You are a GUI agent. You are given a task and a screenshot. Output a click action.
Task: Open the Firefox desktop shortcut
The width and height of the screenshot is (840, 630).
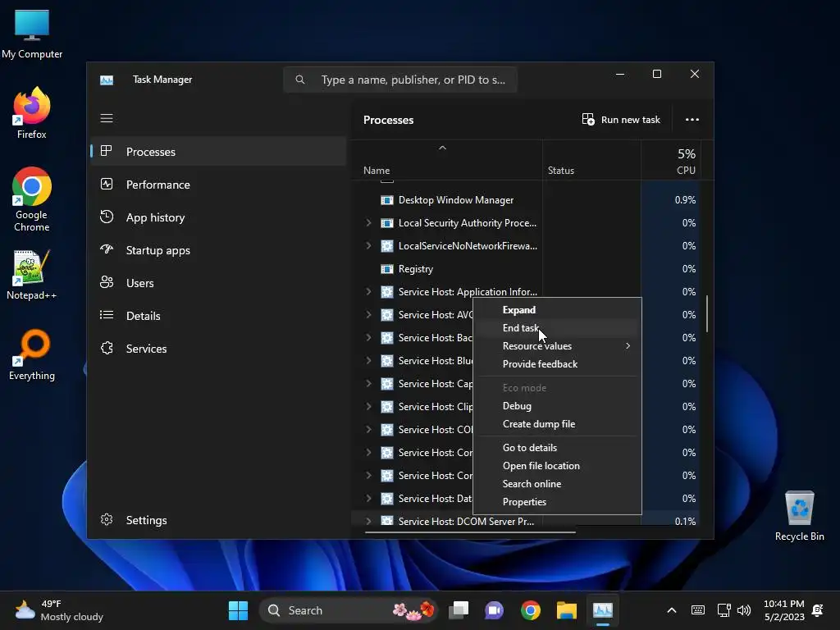click(x=32, y=113)
